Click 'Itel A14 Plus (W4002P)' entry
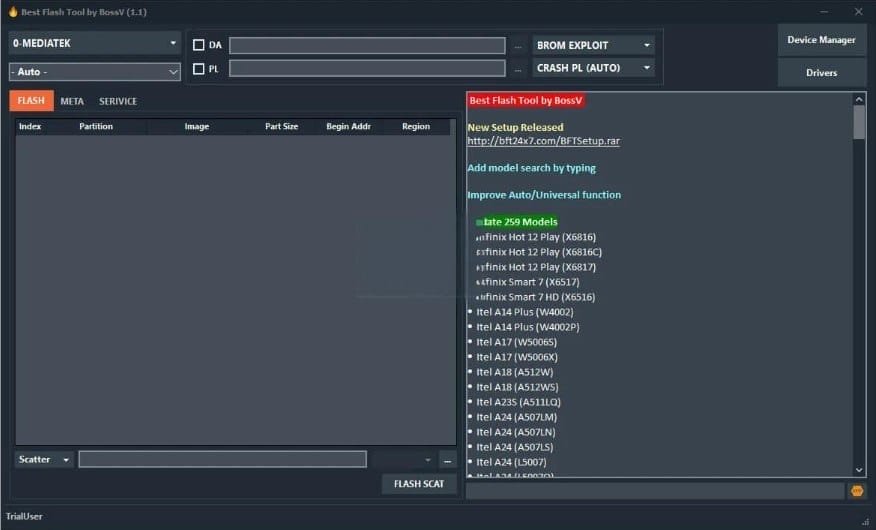 pyautogui.click(x=528, y=327)
